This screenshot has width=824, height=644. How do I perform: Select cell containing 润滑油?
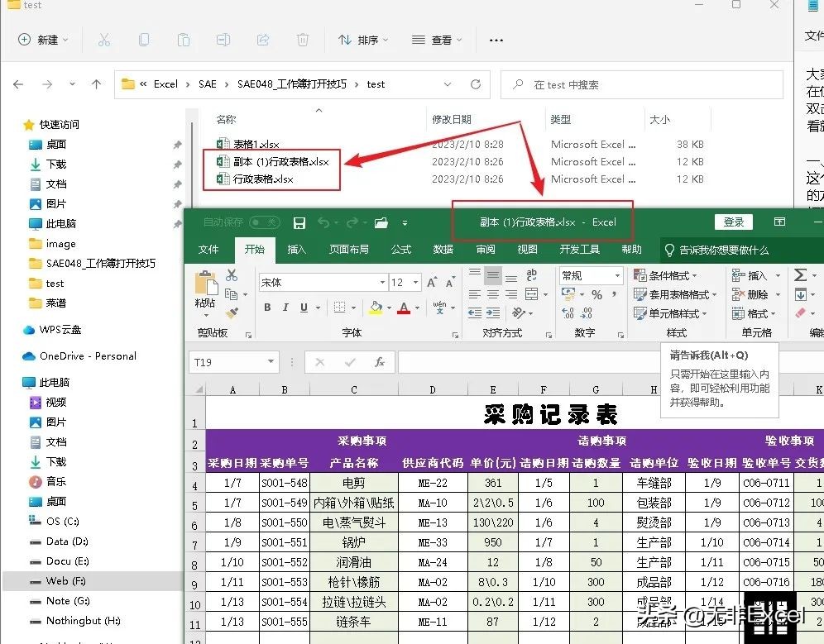coord(353,562)
